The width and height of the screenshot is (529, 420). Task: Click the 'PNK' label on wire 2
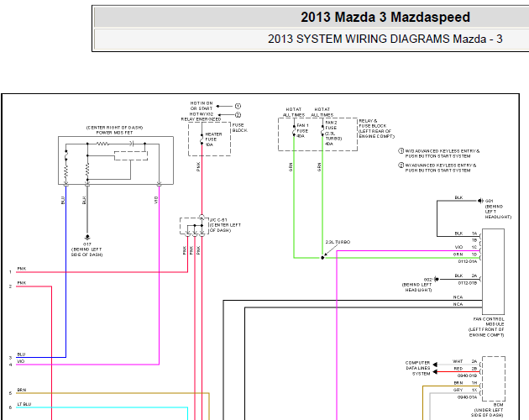(x=22, y=283)
